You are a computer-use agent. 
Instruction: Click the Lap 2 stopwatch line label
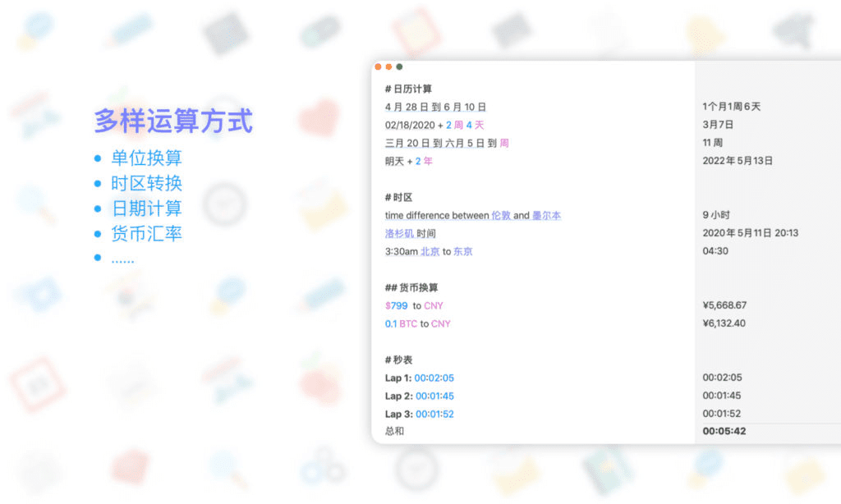[398, 396]
